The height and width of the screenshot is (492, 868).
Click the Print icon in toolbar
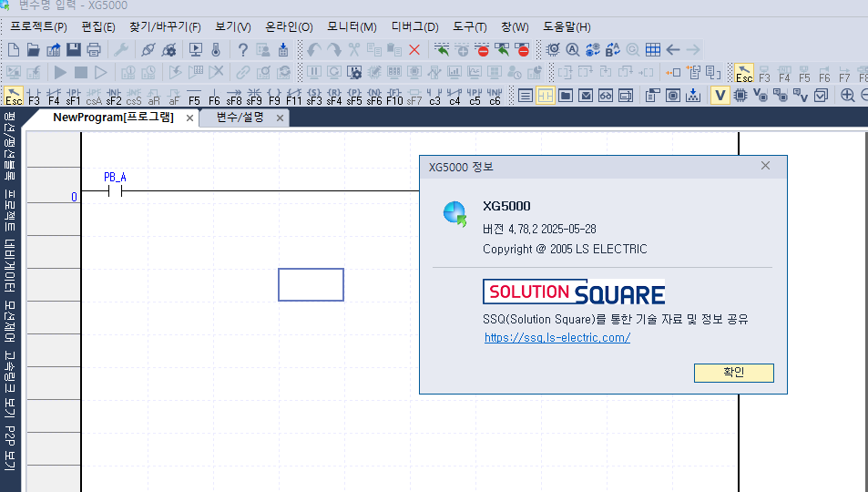93,50
